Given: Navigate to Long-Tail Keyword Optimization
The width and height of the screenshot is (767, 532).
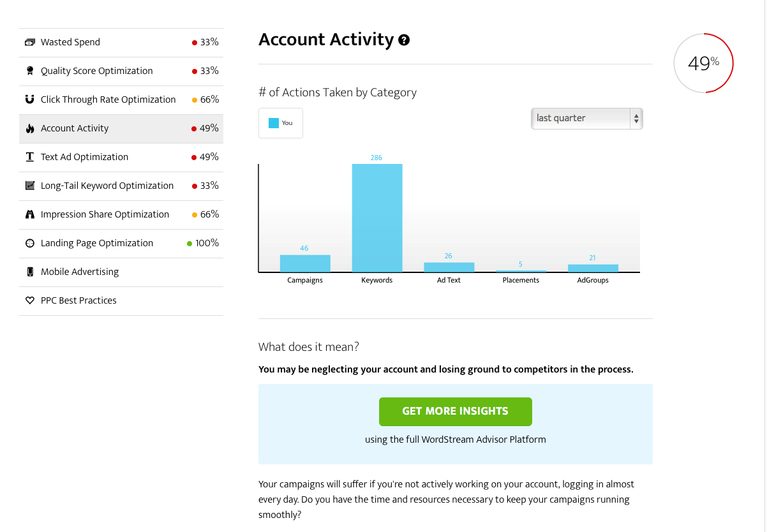Looking at the screenshot, I should coord(121,186).
